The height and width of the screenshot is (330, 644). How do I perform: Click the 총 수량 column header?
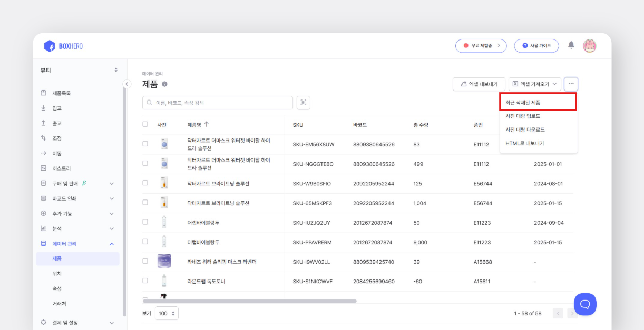click(x=421, y=125)
